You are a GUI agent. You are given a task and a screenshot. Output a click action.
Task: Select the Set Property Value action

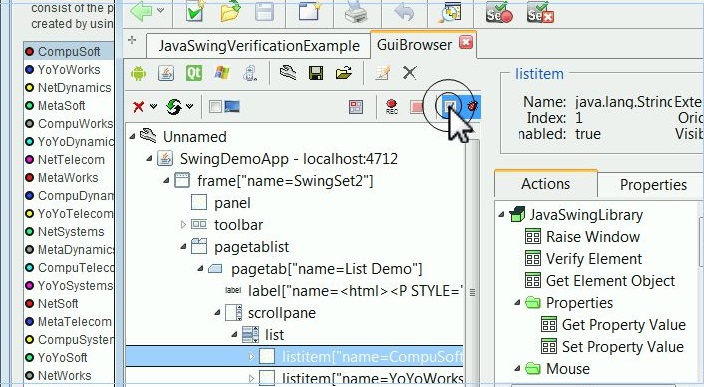tap(623, 347)
